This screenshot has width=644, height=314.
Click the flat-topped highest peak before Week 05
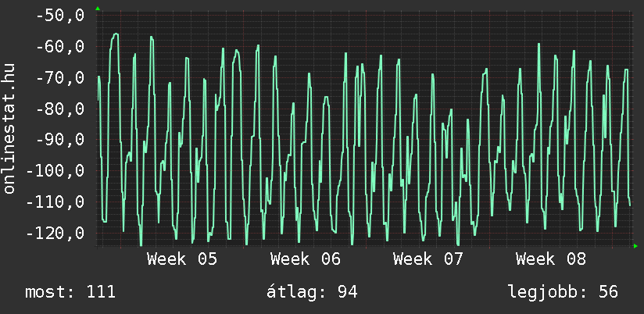pos(115,34)
